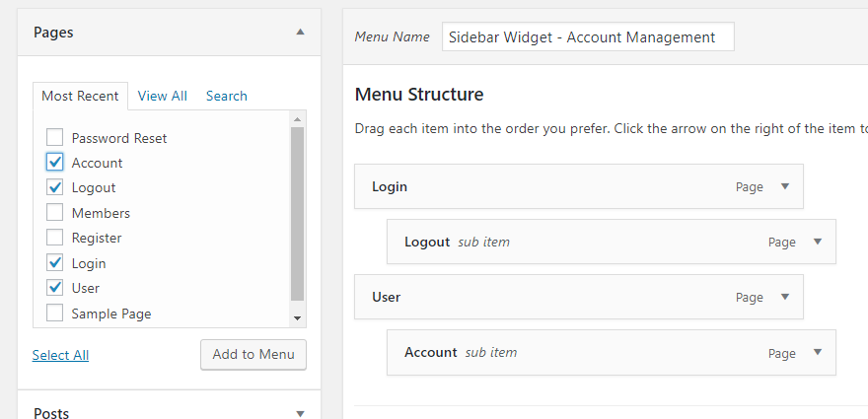Click the Add to Menu button
Image resolution: width=868 pixels, height=419 pixels.
coord(253,354)
